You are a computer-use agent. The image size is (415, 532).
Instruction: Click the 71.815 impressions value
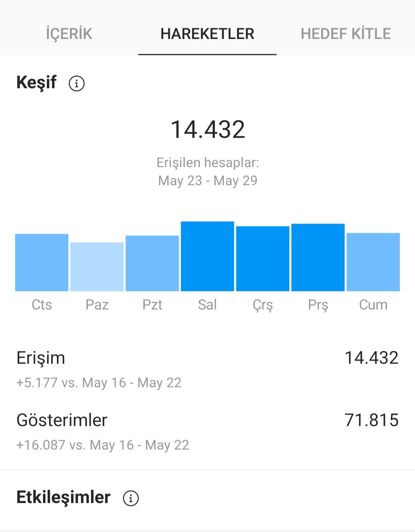coord(372,420)
